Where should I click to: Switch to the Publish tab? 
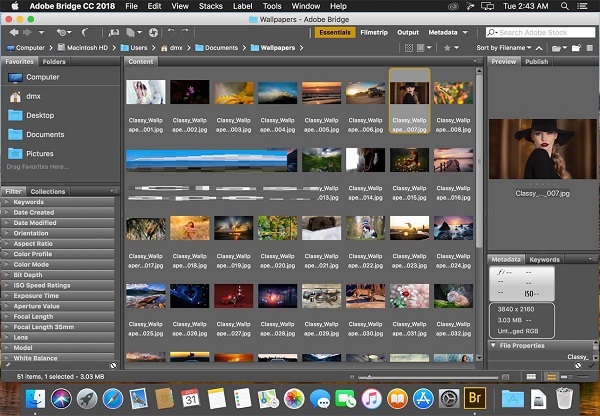coord(536,62)
